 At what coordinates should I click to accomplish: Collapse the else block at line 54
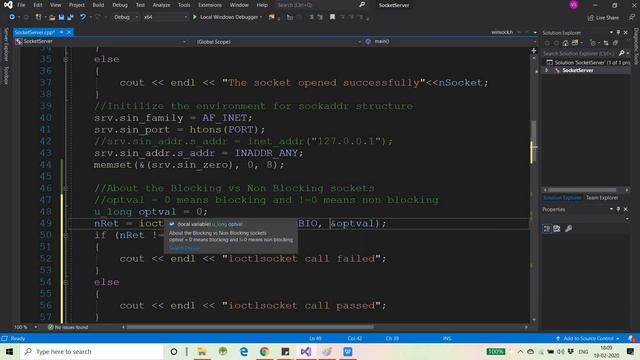[x=66, y=282]
